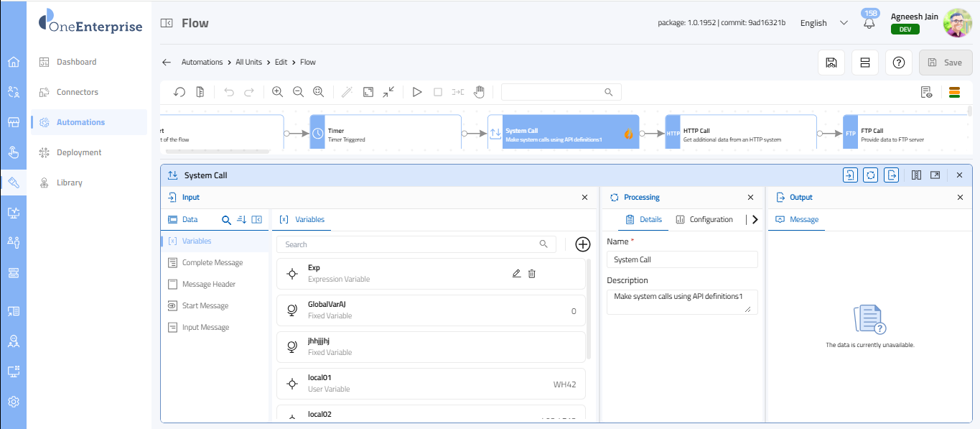Collapse the sidebar using icon beside Flow title

[167, 23]
